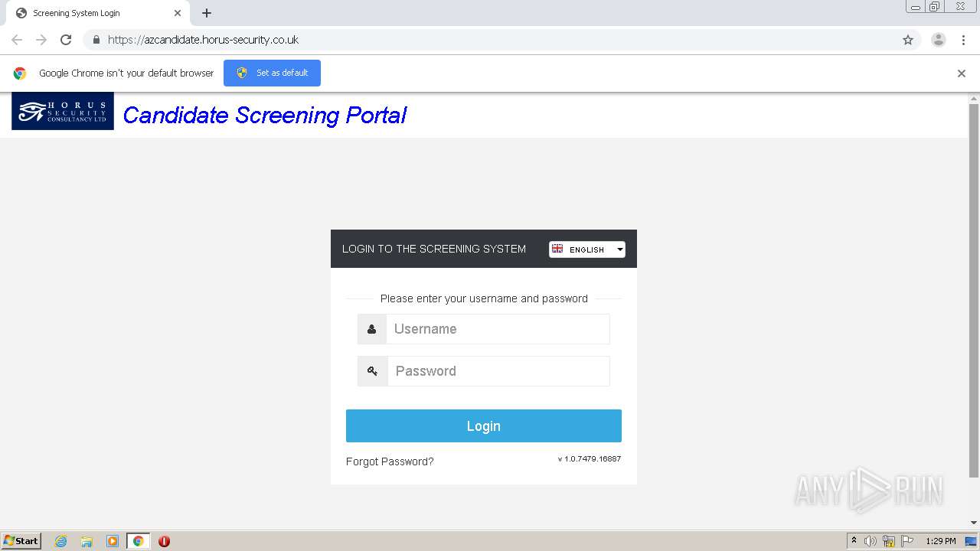Click the key icon beside the Password field
The width and height of the screenshot is (980, 551).
372,371
